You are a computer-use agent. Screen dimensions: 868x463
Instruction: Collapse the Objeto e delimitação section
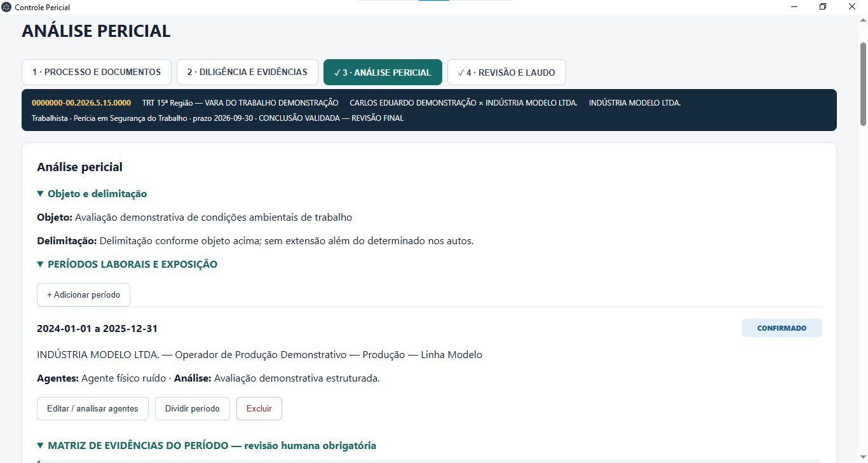click(92, 194)
